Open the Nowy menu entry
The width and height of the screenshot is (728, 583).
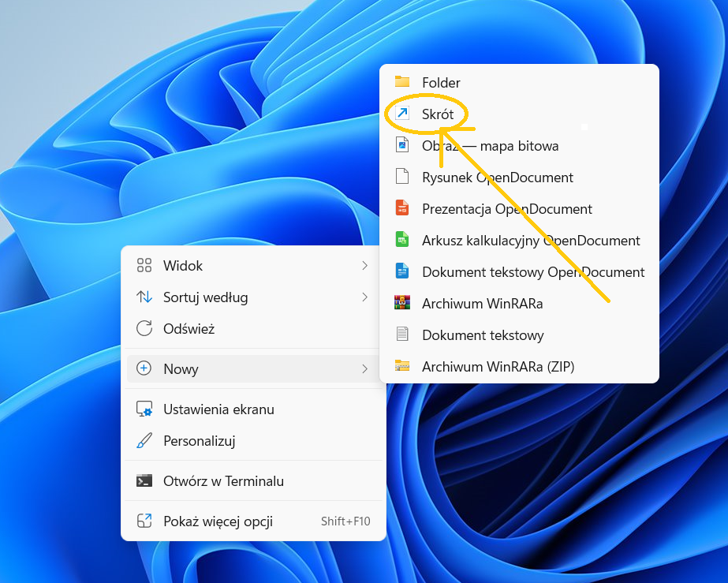(x=253, y=368)
